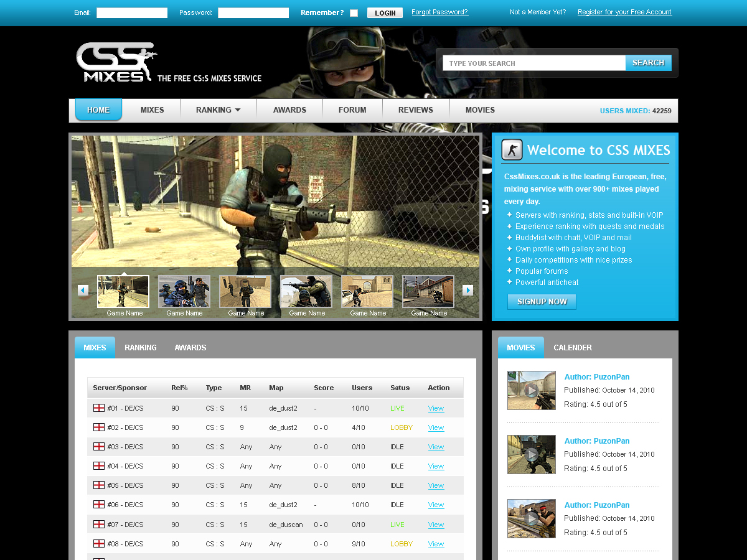This screenshot has height=560, width=747.
Task: Open the second Author: PuzonPan link
Action: 597,441
